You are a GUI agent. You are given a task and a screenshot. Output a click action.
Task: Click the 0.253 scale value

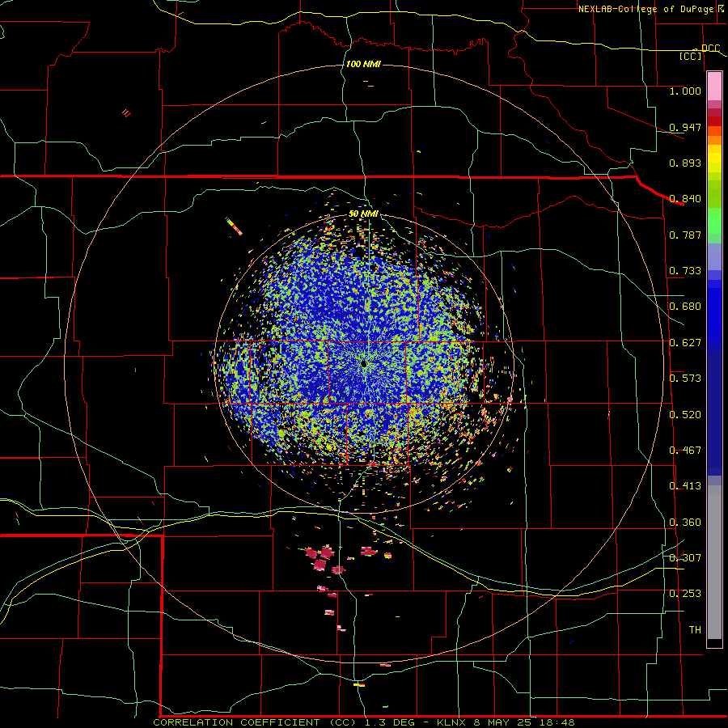tap(685, 594)
